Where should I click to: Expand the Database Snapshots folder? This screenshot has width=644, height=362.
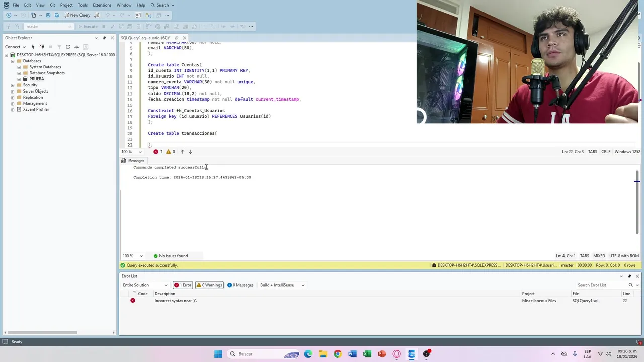click(19, 73)
